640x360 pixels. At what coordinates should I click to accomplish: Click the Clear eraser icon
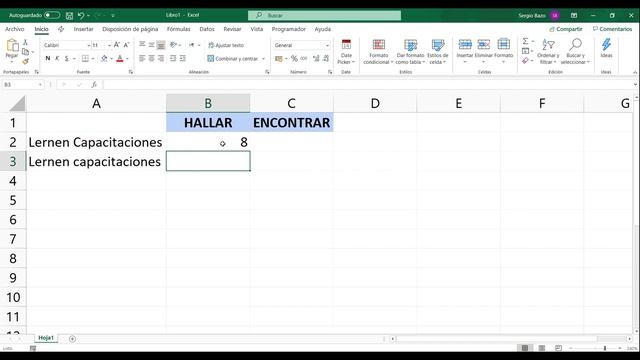click(x=525, y=61)
